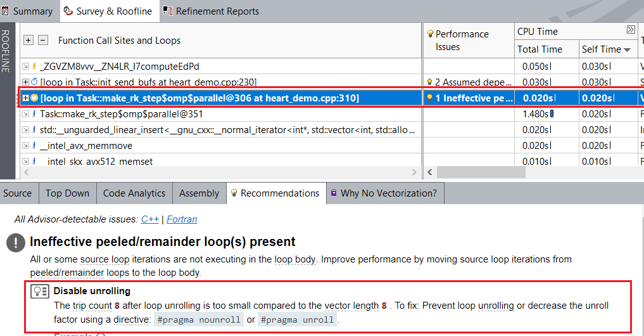The width and height of the screenshot is (644, 336).
Task: Open the Fortran issues link
Action: point(182,219)
